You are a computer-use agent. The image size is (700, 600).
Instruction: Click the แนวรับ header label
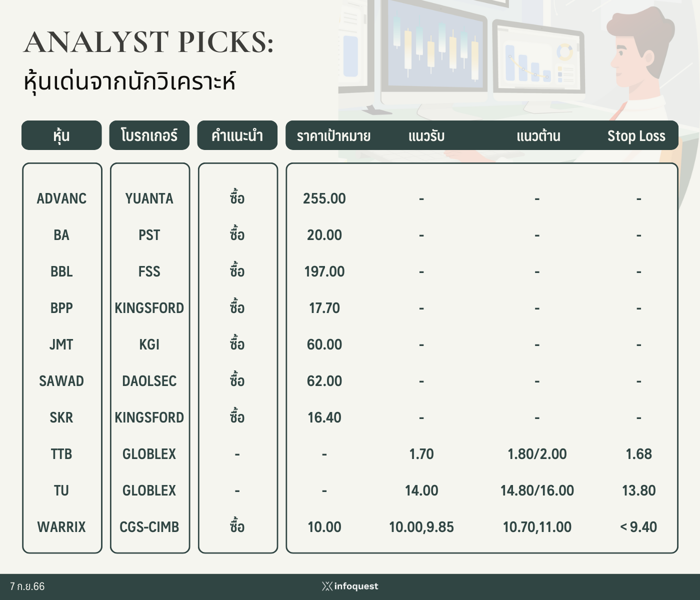point(426,136)
